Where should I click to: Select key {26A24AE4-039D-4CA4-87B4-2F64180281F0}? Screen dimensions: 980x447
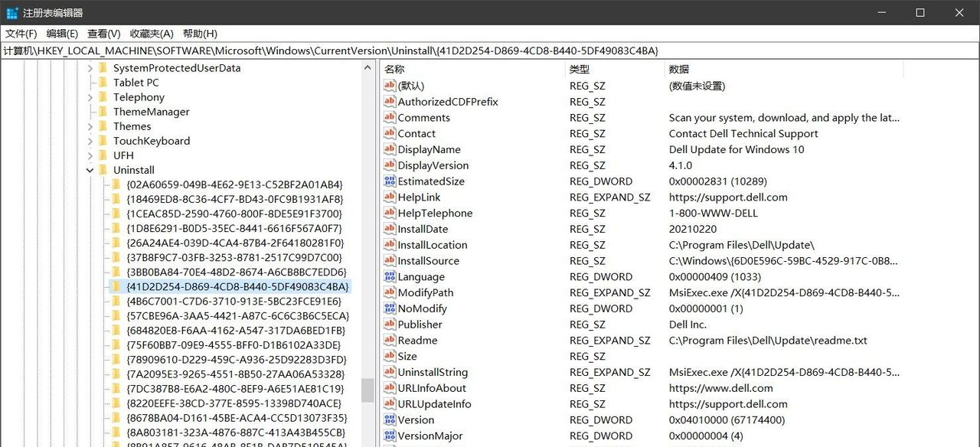click(x=235, y=243)
